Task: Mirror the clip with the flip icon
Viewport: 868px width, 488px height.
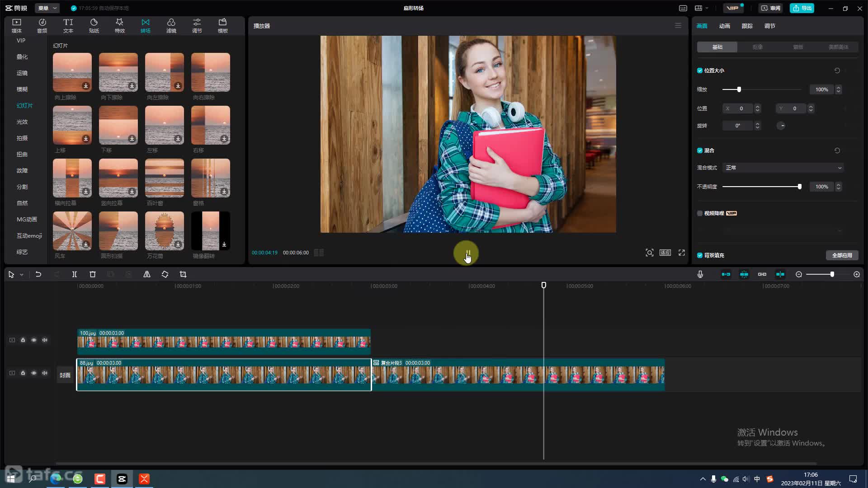Action: point(147,274)
